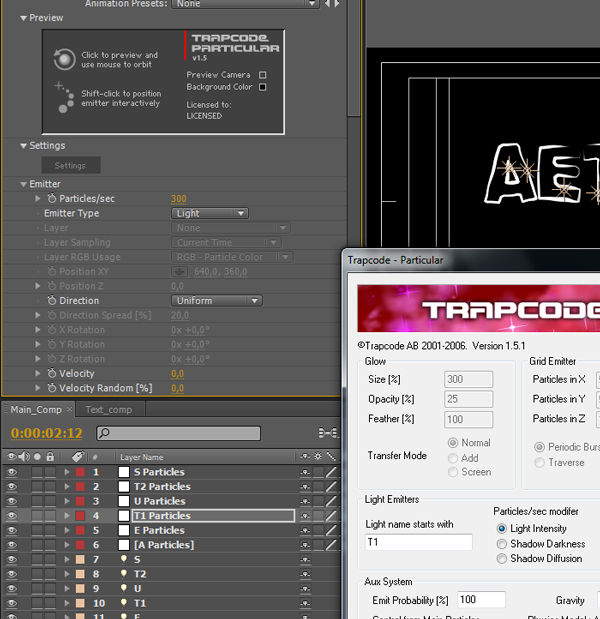Click previous animation preset arrow
The width and height of the screenshot is (600, 619).
[327, 4]
